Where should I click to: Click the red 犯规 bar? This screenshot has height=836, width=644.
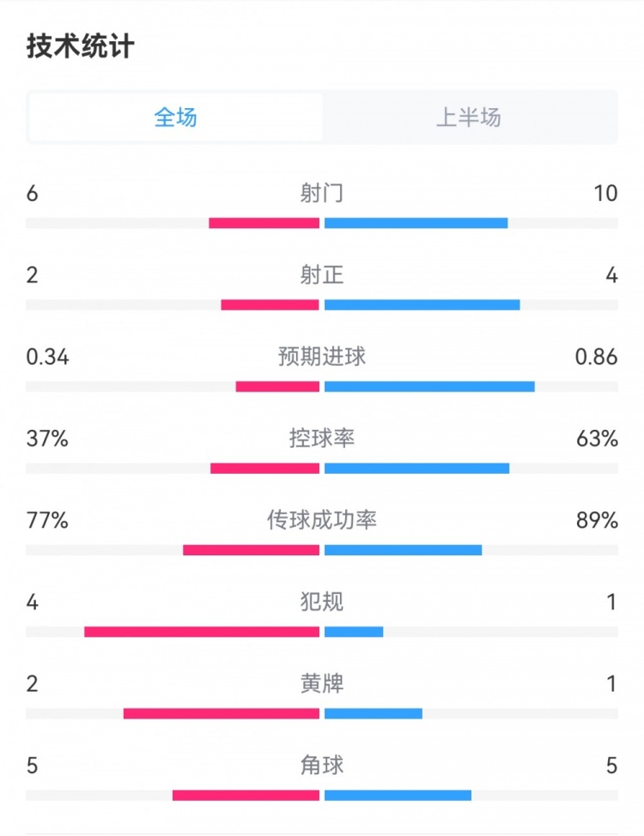click(202, 632)
